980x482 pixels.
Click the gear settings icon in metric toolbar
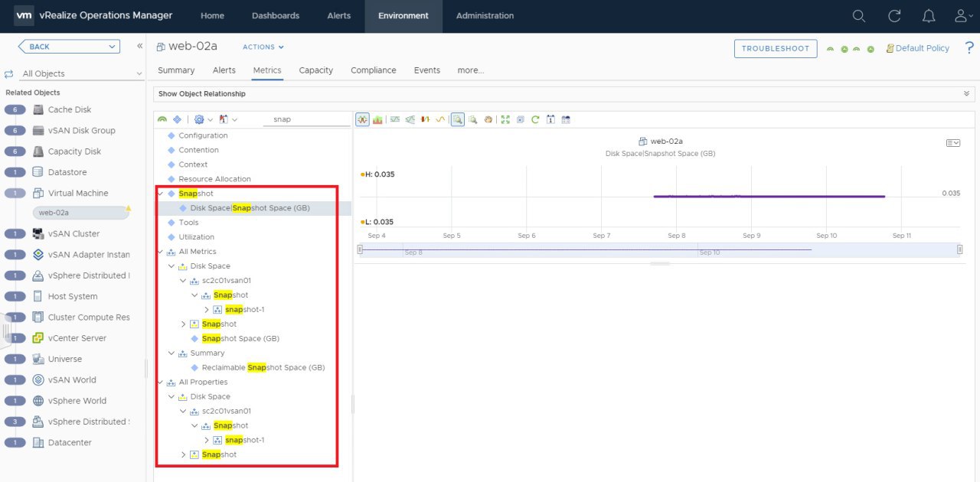coord(199,119)
